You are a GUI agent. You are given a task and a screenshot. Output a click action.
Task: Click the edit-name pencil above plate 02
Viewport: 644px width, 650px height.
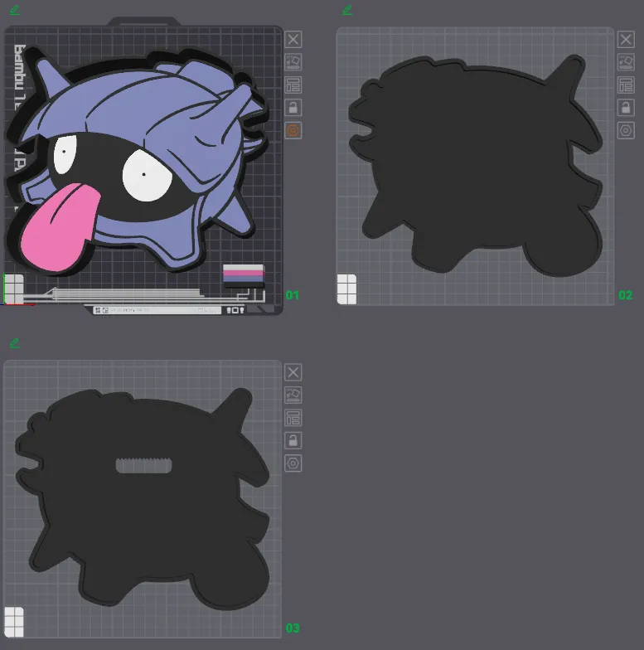pos(347,10)
